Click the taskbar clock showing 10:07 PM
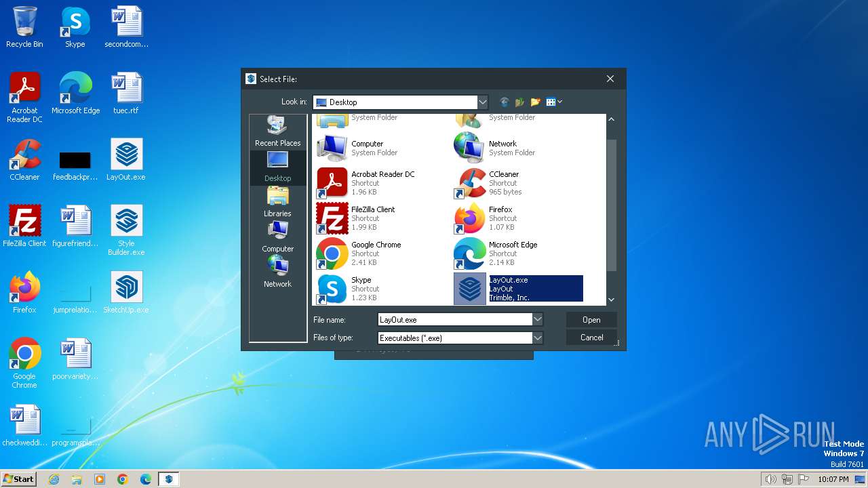The image size is (868, 488). 833,479
